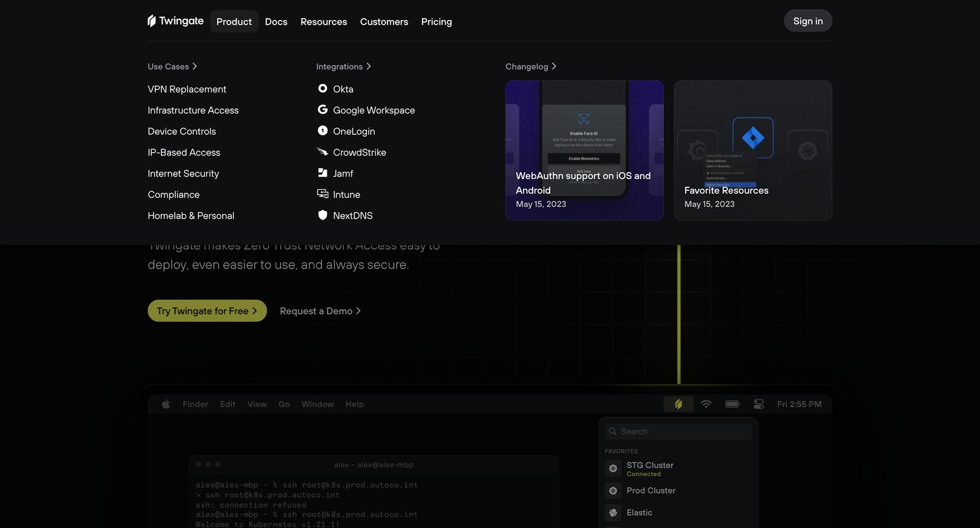This screenshot has height=528, width=980.
Task: Click the Jamf icon
Action: tap(322, 173)
